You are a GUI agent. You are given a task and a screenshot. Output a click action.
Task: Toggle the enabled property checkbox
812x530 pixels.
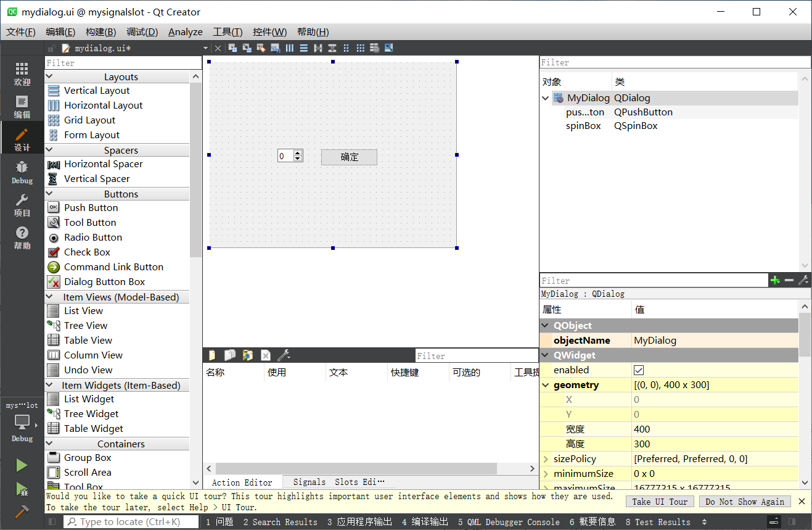639,370
